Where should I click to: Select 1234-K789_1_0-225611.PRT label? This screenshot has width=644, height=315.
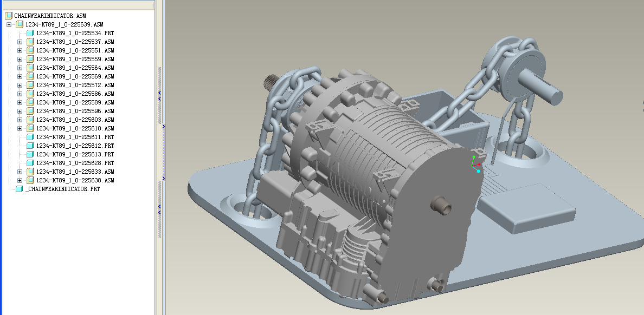pyautogui.click(x=75, y=137)
